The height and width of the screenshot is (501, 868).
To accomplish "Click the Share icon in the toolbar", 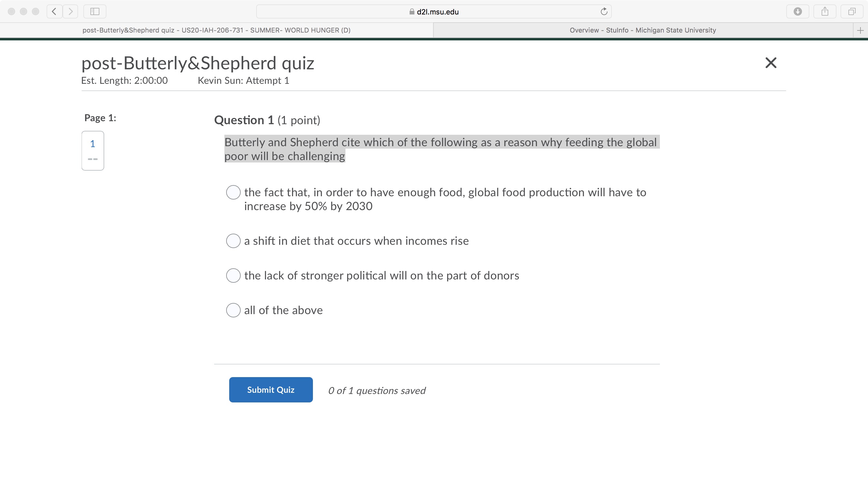I will [x=825, y=11].
